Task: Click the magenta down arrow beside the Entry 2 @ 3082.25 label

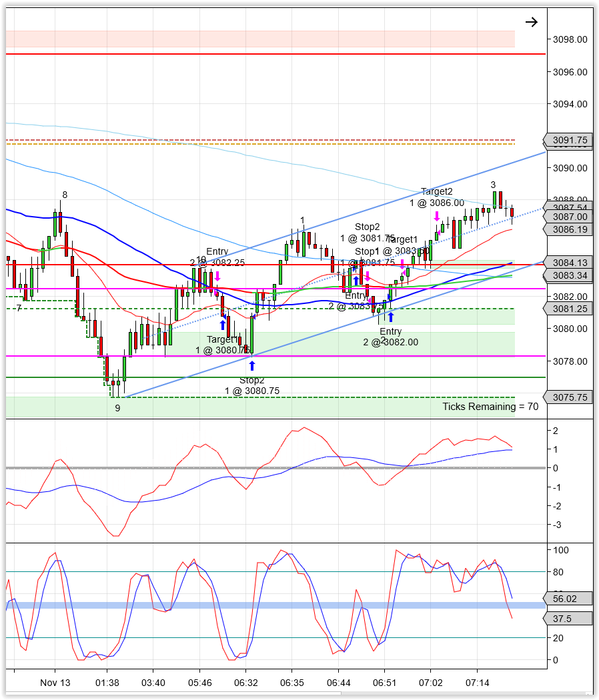Action: pyautogui.click(x=217, y=276)
